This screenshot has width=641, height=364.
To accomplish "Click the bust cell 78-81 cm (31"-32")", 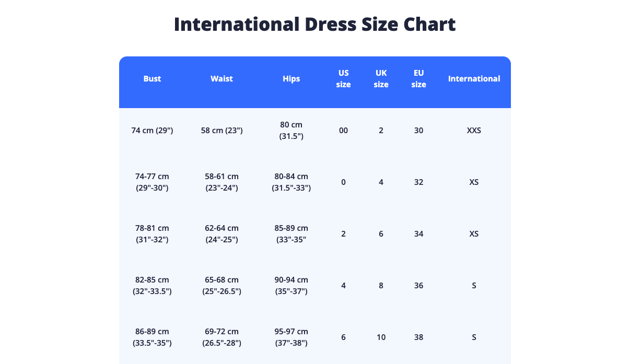I will [152, 234].
